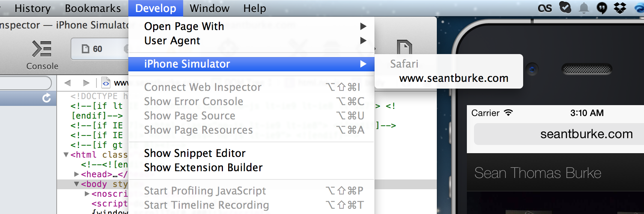Viewport: 644px width, 214px height.
Task: Expand the head element node
Action: coord(77,174)
